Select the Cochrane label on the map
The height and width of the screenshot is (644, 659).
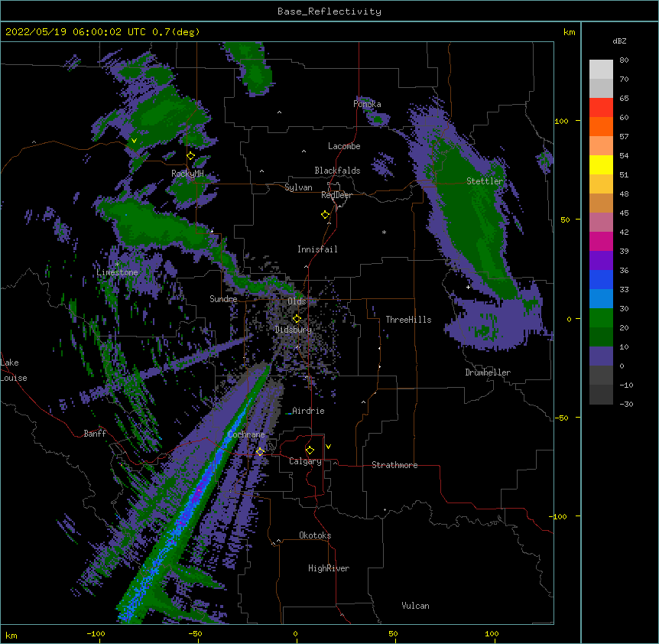click(246, 434)
